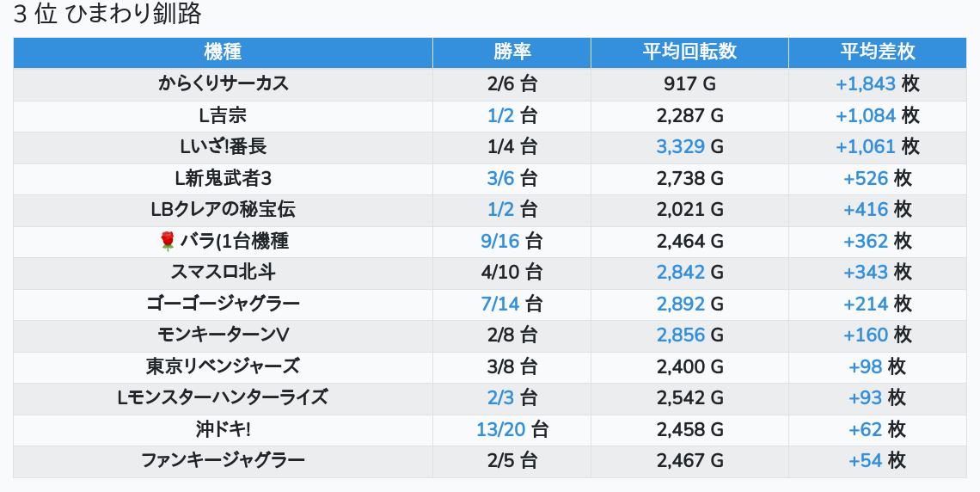980x492 pixels.
Task: Click the rose icon beside バラ
Action: click(x=168, y=242)
